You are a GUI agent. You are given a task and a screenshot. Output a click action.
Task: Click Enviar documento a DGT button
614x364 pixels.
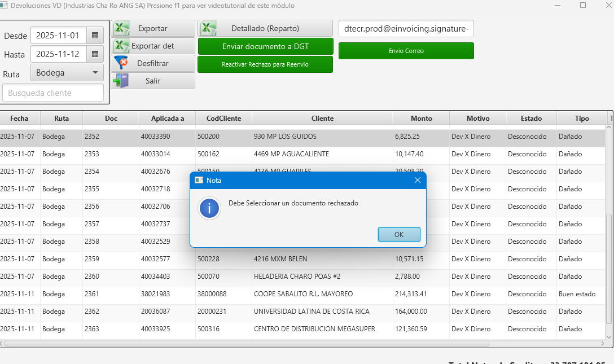pos(265,46)
